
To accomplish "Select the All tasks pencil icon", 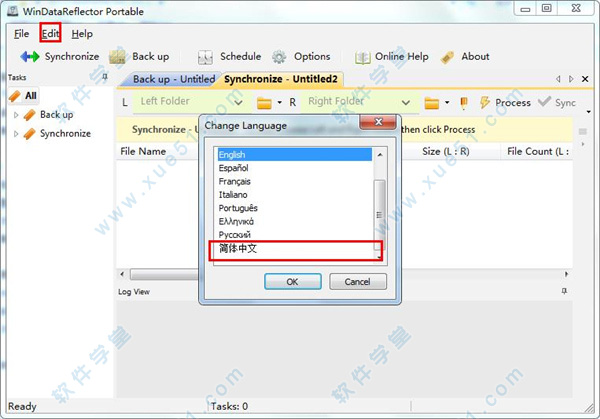I will click(x=15, y=96).
